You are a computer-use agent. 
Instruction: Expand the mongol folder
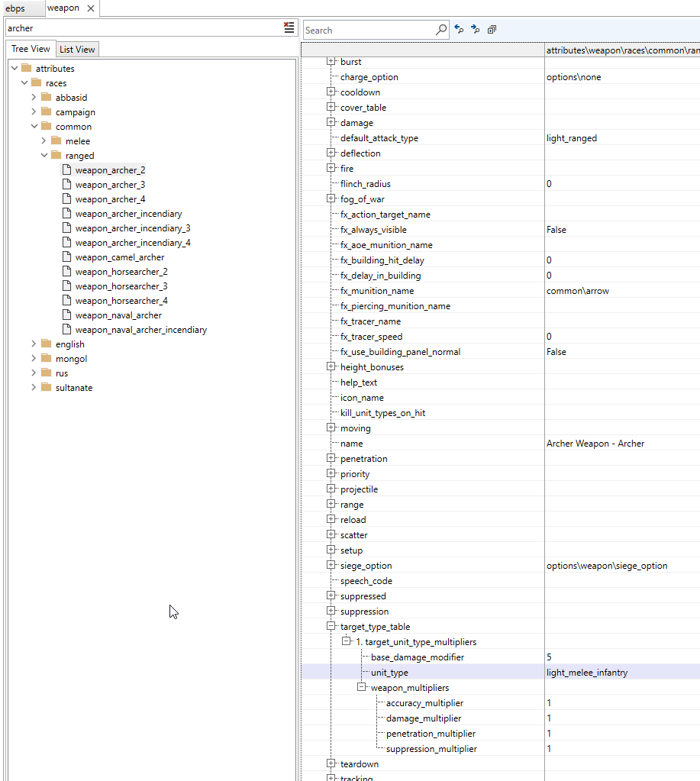34,358
